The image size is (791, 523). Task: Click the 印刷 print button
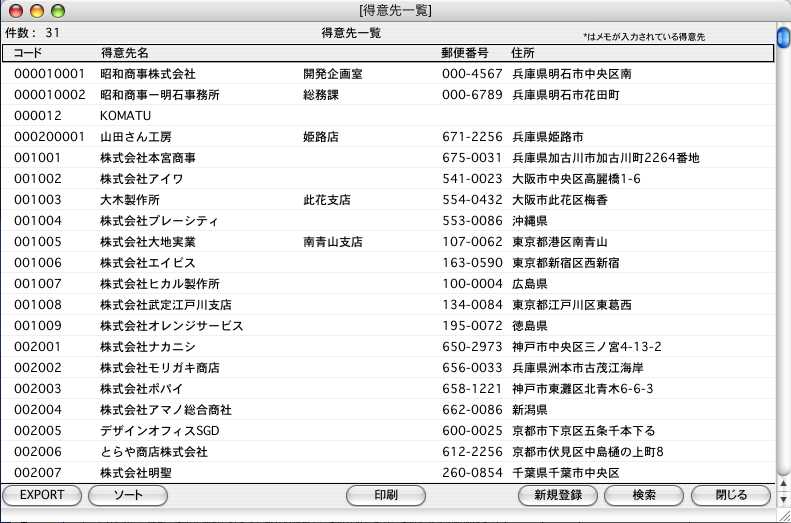click(x=386, y=495)
